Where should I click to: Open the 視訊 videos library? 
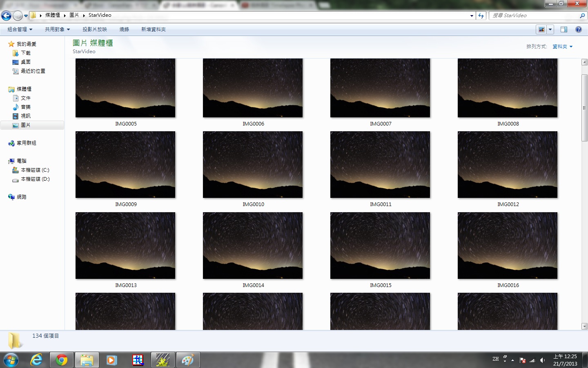pyautogui.click(x=26, y=116)
